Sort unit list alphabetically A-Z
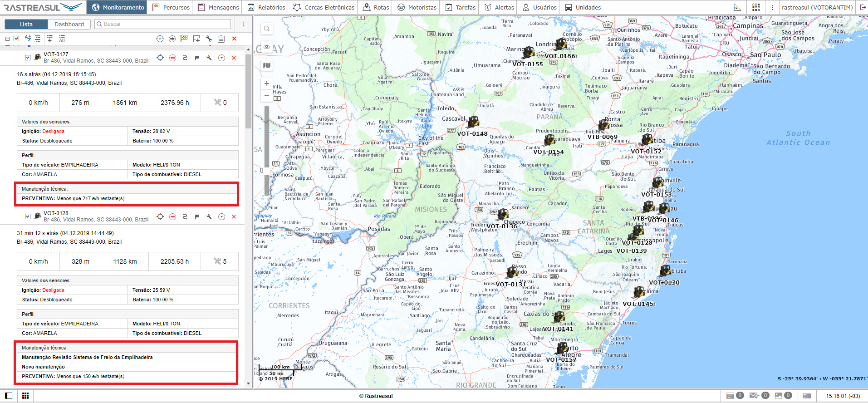The width and height of the screenshot is (868, 403). pyautogui.click(x=28, y=39)
